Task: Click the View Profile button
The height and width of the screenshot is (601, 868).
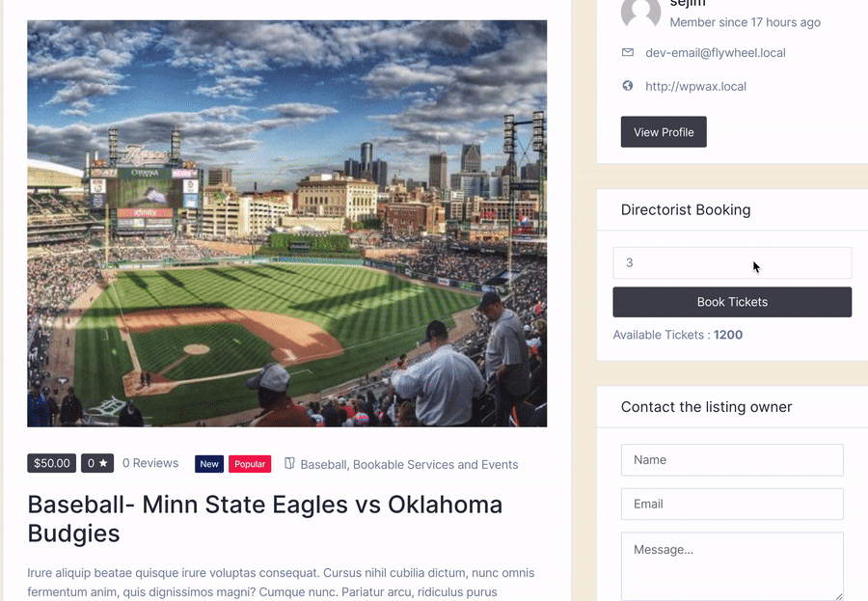Action: 664,132
